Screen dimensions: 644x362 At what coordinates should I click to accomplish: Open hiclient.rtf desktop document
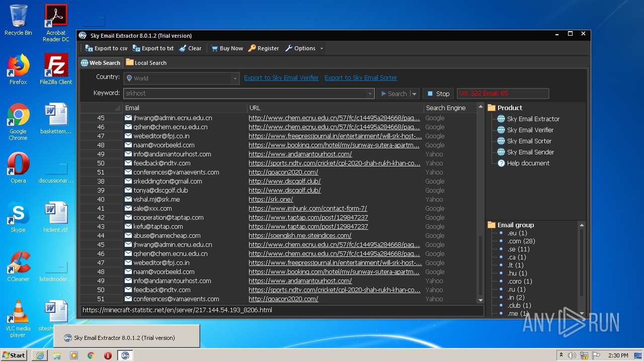[56, 217]
